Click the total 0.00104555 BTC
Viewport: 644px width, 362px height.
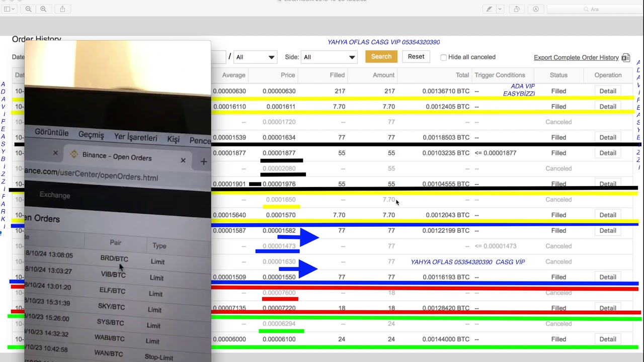446,184
